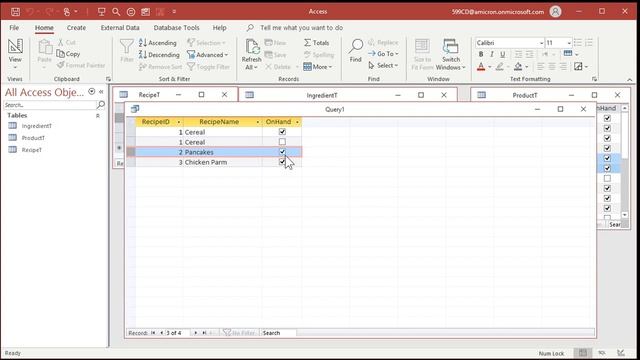Image resolution: width=640 pixels, height=360 pixels.
Task: Go to first record in Query1 navigator
Action: pos(153,333)
